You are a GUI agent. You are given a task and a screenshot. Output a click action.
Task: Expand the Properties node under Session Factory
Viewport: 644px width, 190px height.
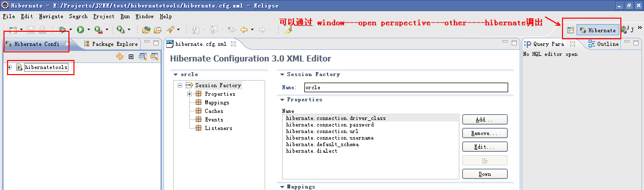tap(189, 94)
